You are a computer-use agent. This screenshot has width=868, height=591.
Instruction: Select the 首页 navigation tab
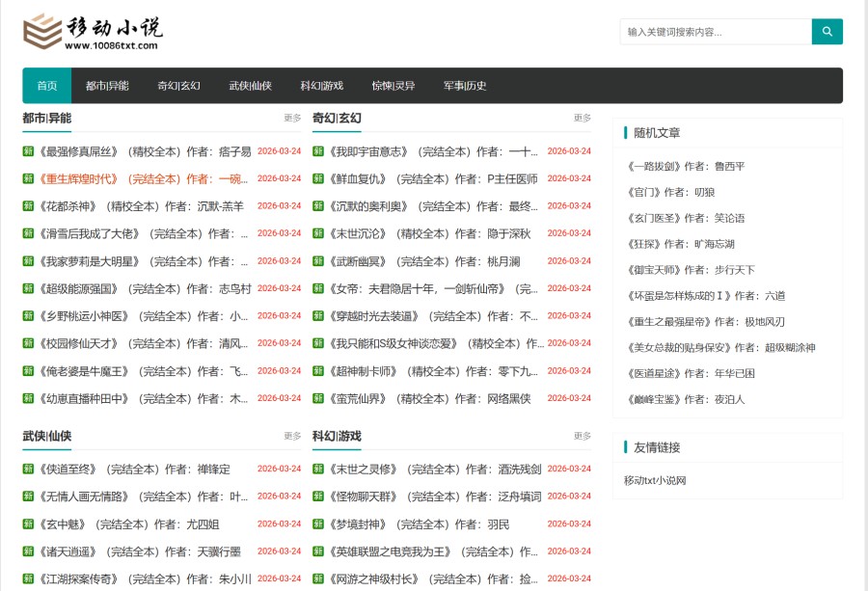point(46,85)
